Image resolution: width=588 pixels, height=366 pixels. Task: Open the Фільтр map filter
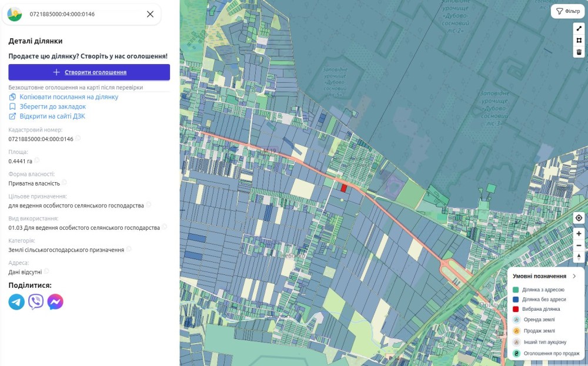[567, 11]
